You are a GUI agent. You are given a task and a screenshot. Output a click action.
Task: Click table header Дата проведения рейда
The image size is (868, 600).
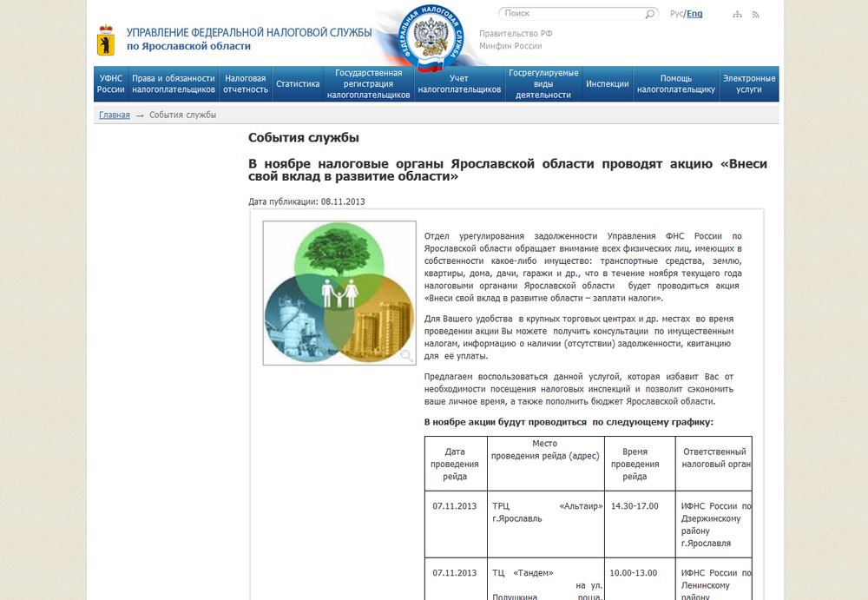pyautogui.click(x=455, y=464)
